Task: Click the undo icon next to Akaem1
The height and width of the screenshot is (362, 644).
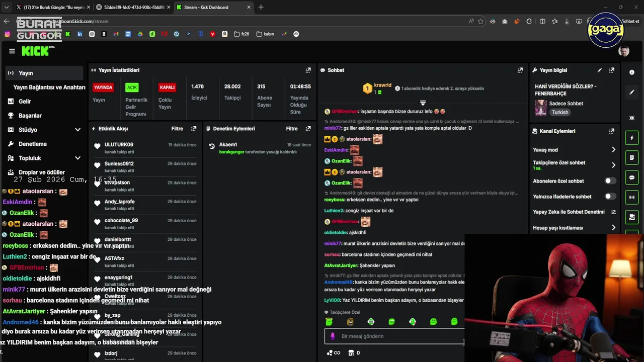Action: point(212,147)
